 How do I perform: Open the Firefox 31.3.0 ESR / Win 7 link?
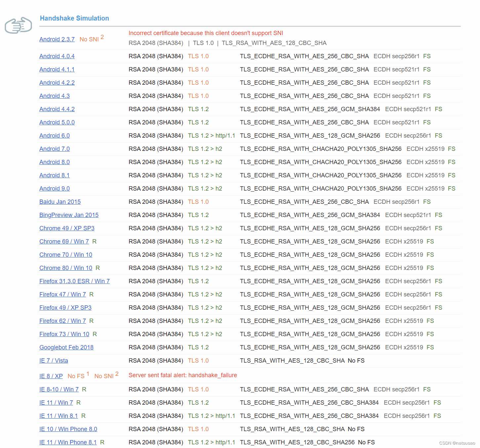(x=74, y=281)
